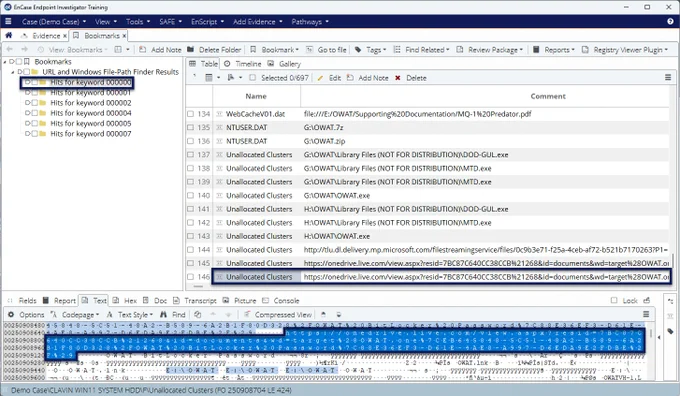Viewport: 680px width, 396px height.
Task: Toggle the Compressed View icon
Action: [247, 314]
